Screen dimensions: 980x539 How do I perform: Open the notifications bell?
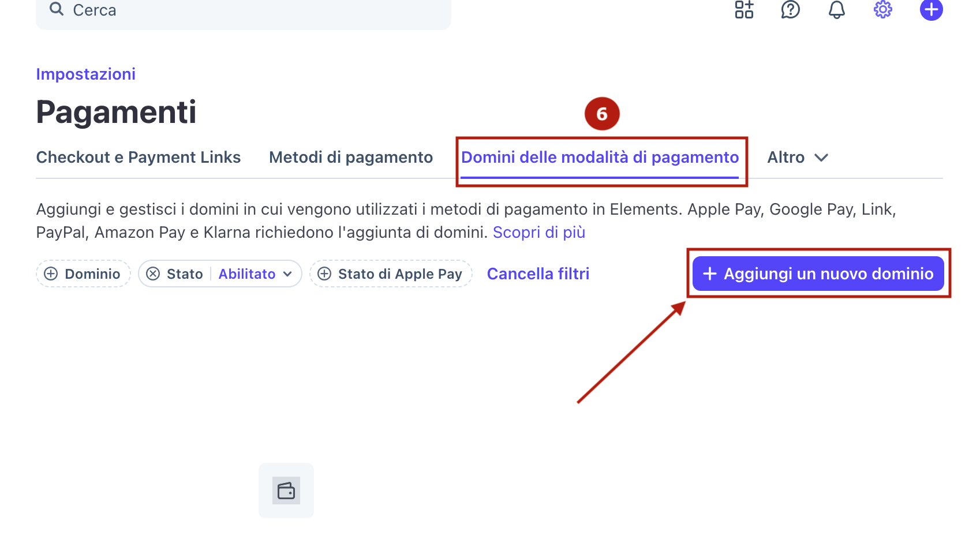pos(836,9)
